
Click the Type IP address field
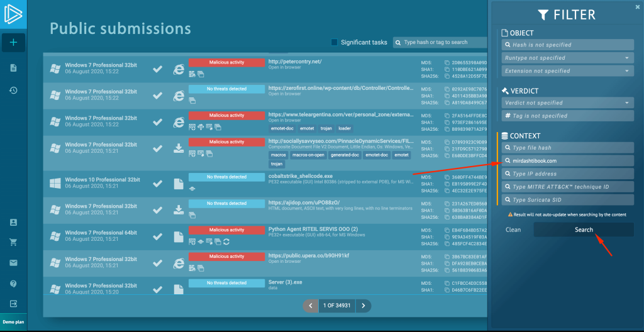(567, 174)
